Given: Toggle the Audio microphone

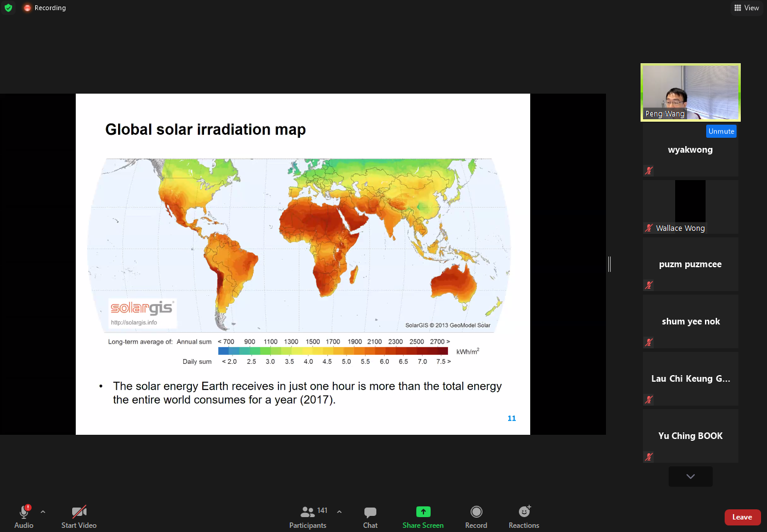Looking at the screenshot, I should 24,516.
